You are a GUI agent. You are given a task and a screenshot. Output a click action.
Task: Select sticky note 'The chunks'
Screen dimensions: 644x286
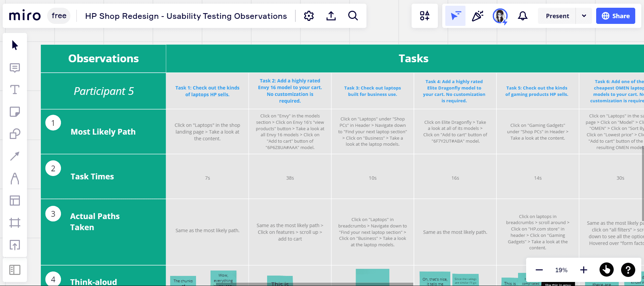pos(183,281)
